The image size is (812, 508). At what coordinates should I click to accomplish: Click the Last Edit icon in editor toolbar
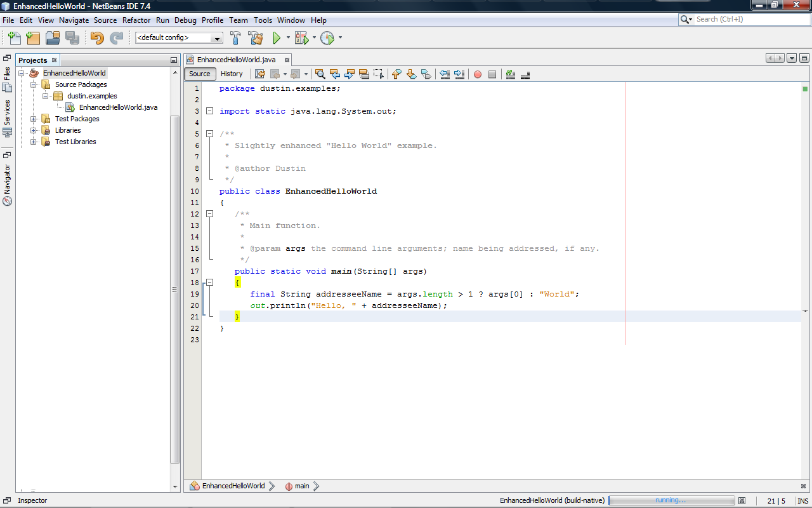click(260, 74)
